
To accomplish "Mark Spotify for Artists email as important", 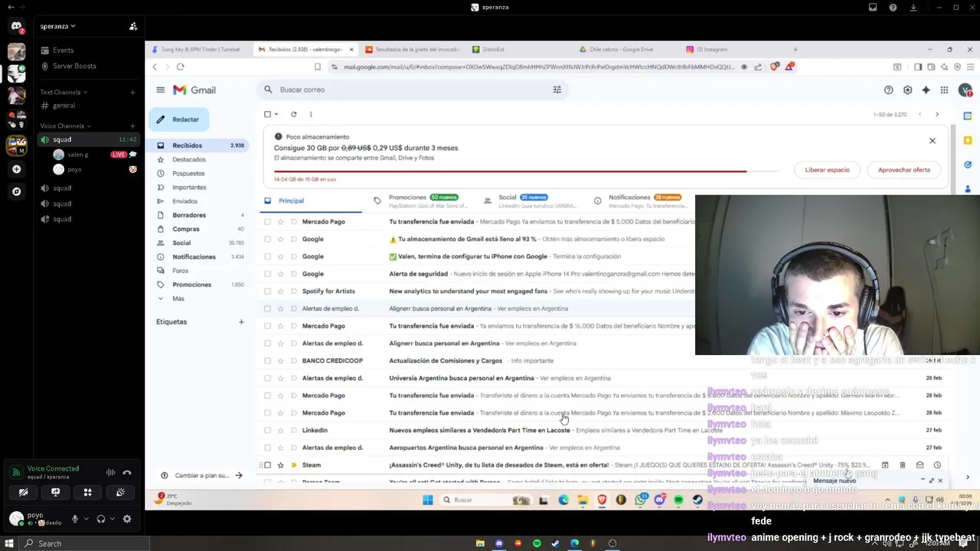I will (293, 291).
